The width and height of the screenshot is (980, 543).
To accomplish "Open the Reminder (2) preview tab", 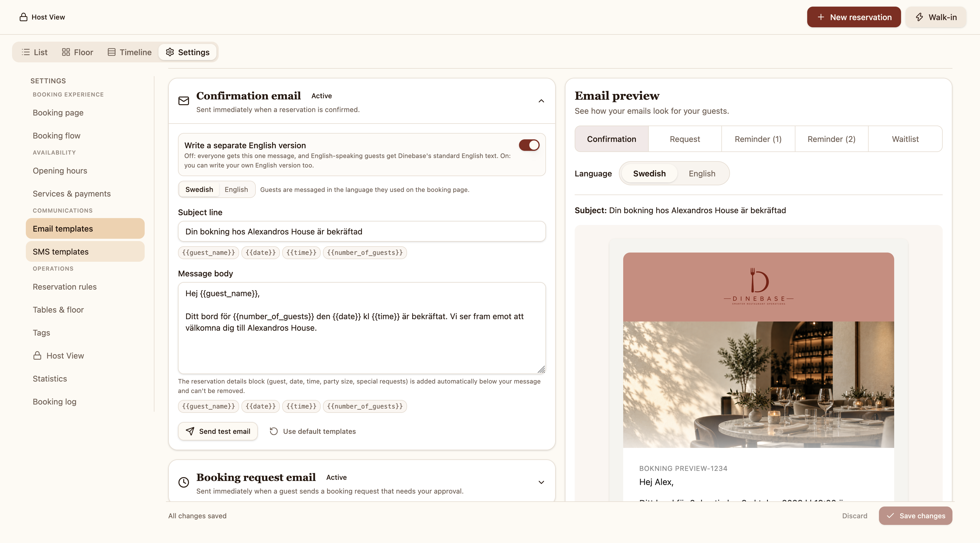I will (x=831, y=139).
